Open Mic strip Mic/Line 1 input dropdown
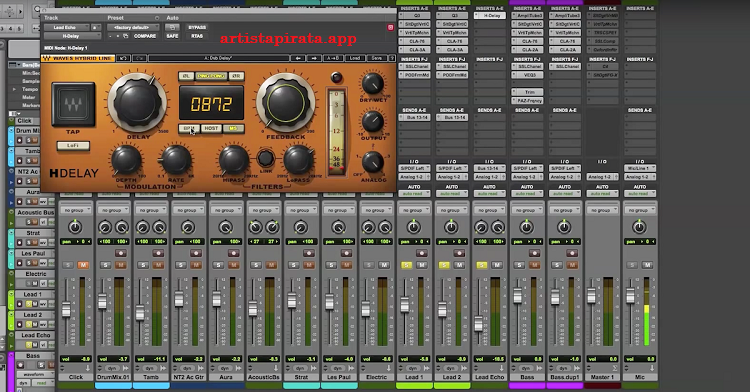The height and width of the screenshot is (392, 750). 640,168
